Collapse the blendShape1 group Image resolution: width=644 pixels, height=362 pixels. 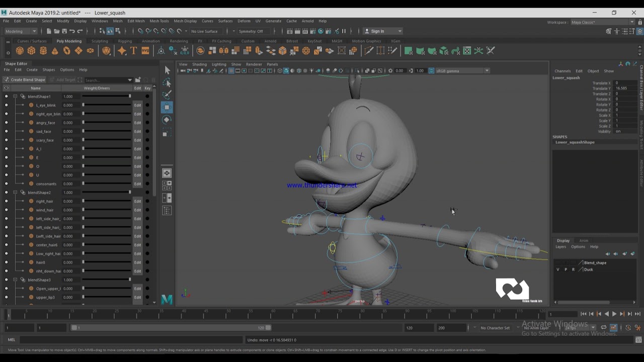coord(15,96)
